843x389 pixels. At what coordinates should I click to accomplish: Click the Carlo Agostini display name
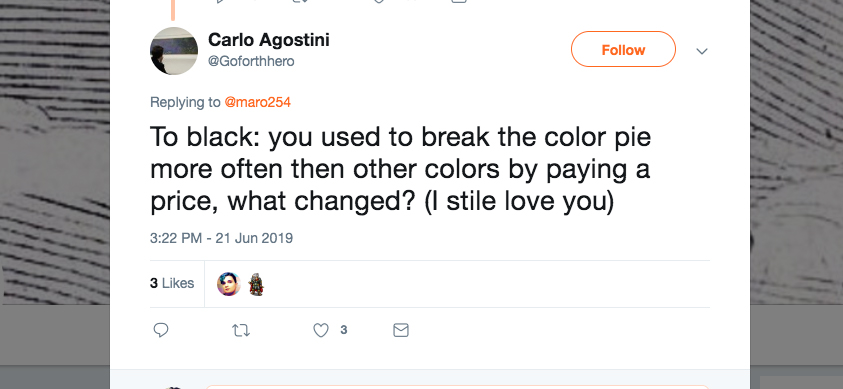268,40
